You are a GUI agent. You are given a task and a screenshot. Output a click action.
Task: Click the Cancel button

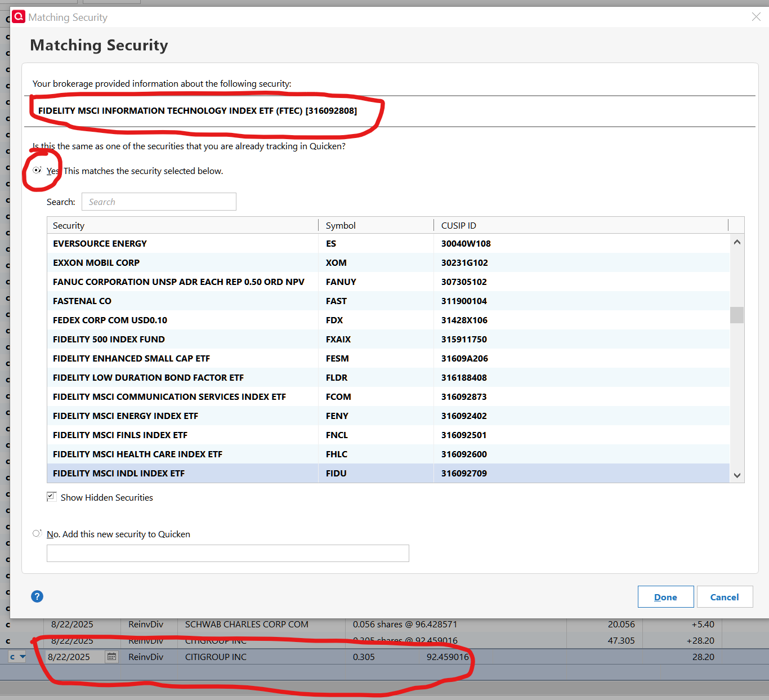point(725,597)
